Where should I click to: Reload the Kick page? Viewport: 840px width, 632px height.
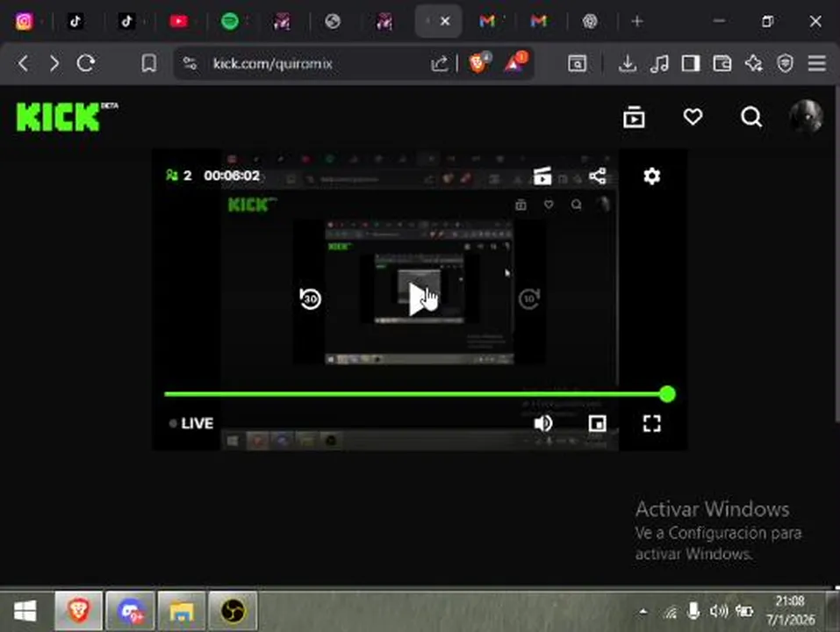[x=86, y=64]
